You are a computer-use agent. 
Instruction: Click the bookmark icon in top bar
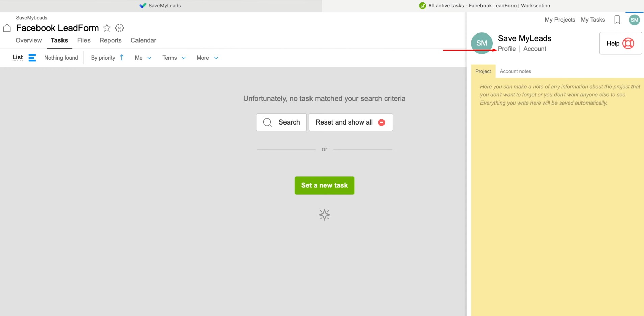click(617, 20)
